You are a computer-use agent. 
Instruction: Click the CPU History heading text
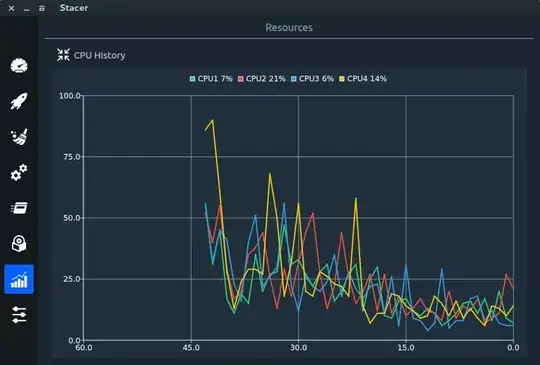point(100,55)
